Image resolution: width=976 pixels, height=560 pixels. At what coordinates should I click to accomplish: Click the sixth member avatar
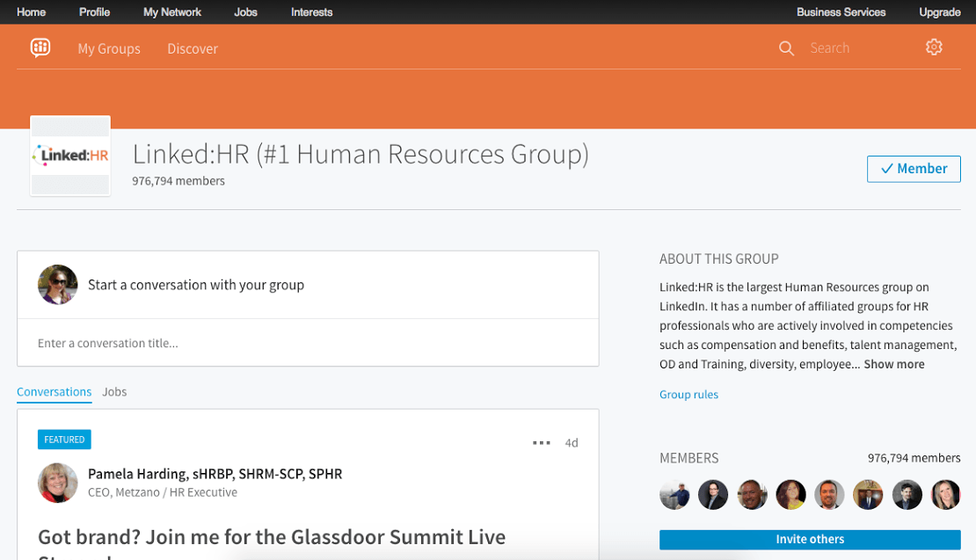(868, 495)
